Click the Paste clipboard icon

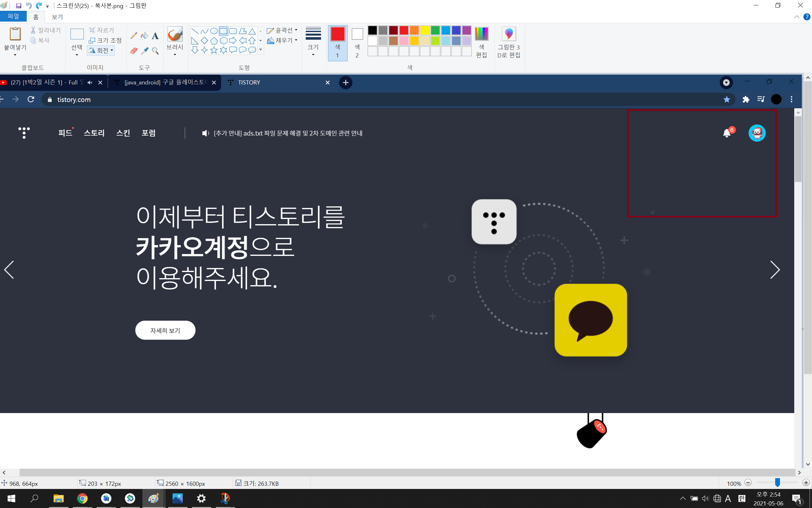click(x=15, y=34)
